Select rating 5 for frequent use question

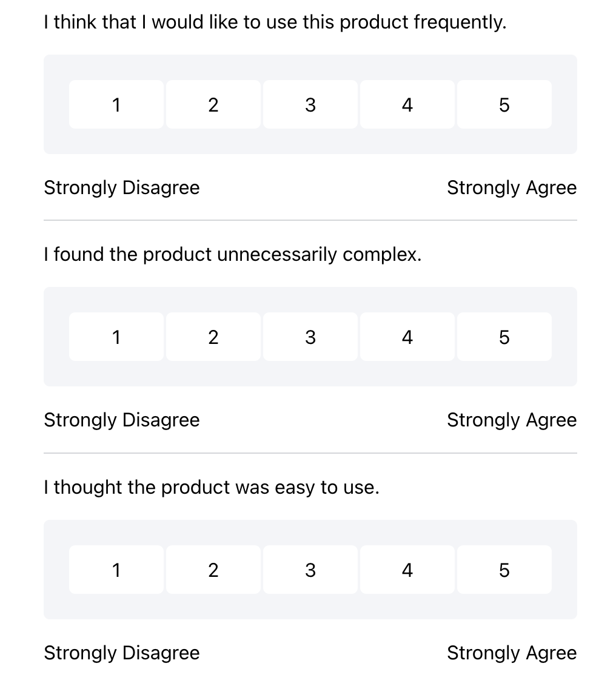click(x=504, y=104)
